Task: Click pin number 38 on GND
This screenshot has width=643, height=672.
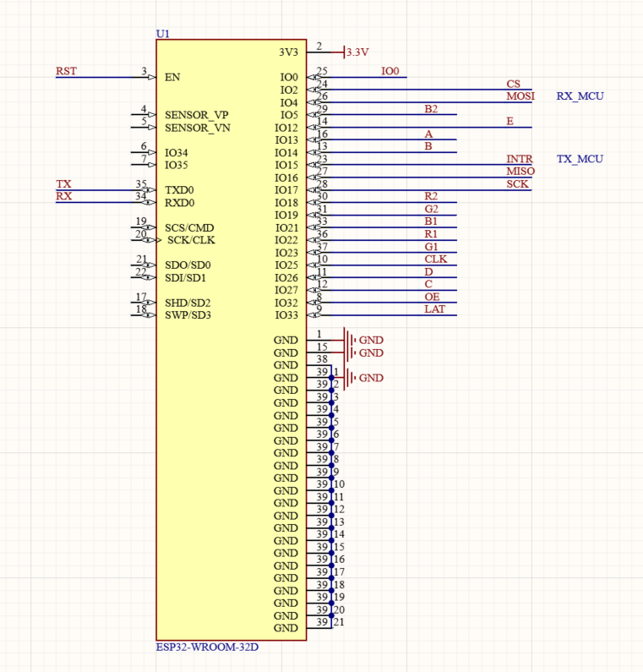Action: pos(322,359)
